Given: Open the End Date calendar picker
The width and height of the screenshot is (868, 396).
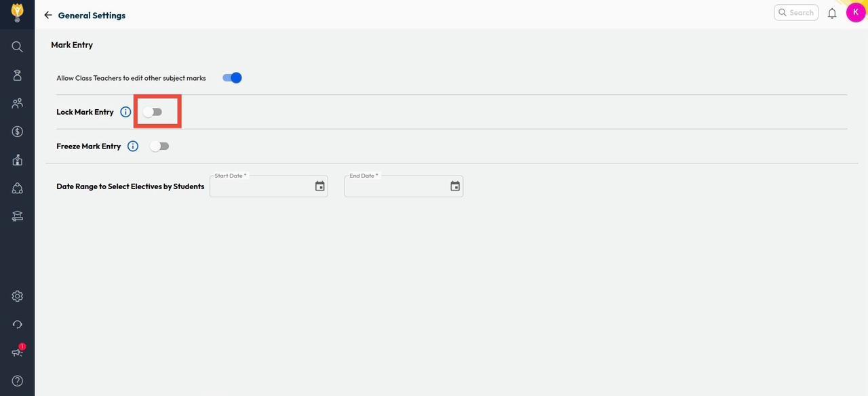Looking at the screenshot, I should (x=455, y=186).
